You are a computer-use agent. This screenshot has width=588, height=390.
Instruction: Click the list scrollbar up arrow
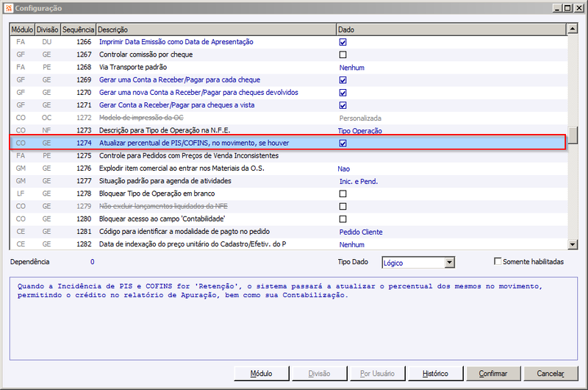coord(573,29)
